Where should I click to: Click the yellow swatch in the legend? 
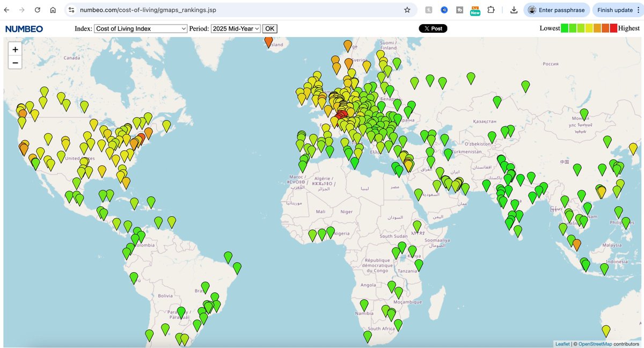pos(589,28)
